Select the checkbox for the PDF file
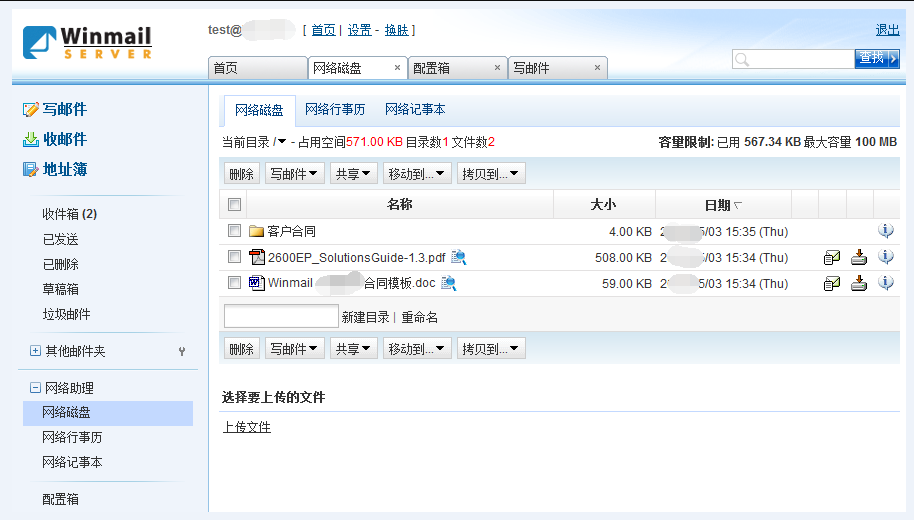The image size is (914, 520). click(235, 257)
